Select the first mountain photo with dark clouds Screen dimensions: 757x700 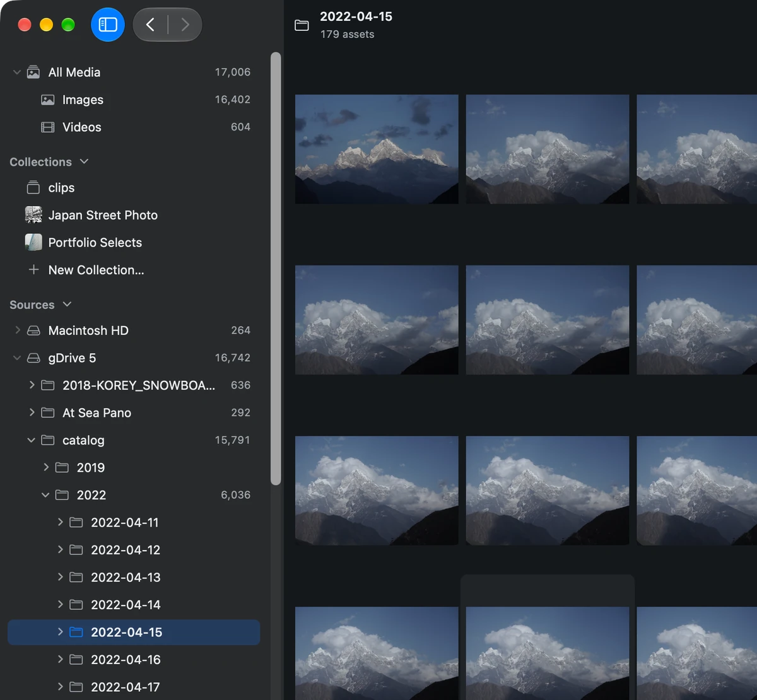click(x=377, y=149)
